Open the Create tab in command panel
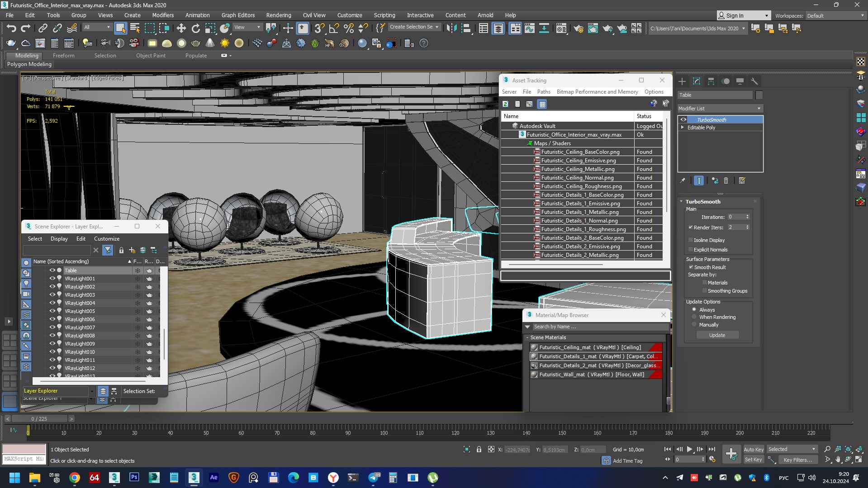Screen dimensions: 868x488 click(x=682, y=81)
